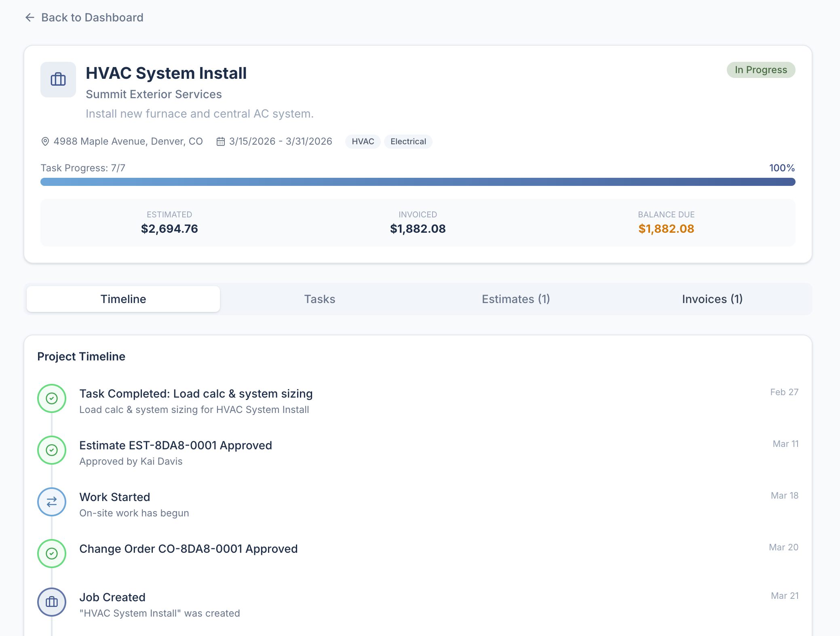Screen dimensions: 840x636
Task: Click the 100% progress percentage
Action: tap(782, 168)
